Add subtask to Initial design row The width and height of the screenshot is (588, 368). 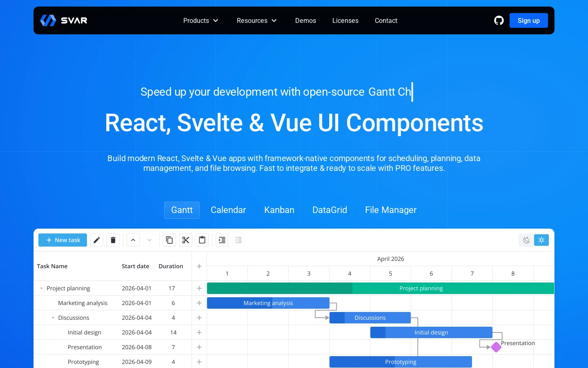point(199,332)
